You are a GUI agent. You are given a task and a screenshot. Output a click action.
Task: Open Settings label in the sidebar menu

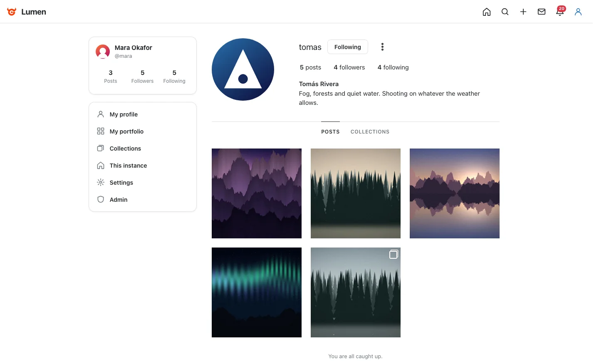pyautogui.click(x=121, y=183)
